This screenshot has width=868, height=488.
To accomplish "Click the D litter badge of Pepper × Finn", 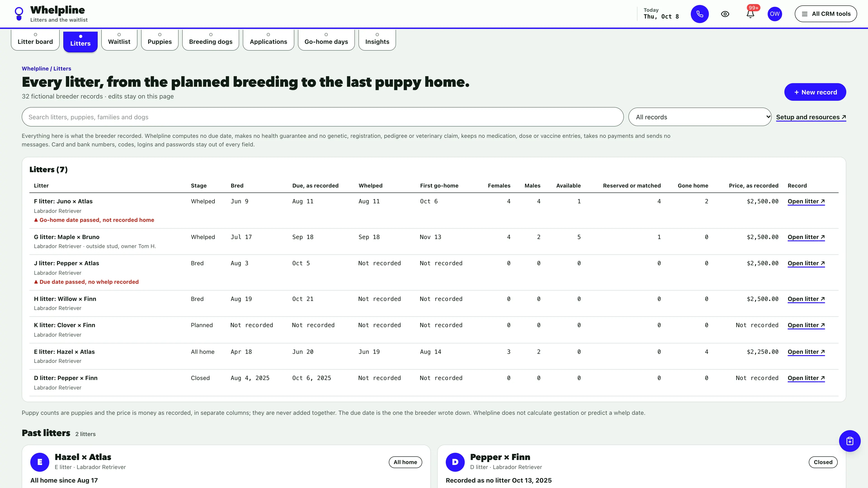I will tap(455, 462).
